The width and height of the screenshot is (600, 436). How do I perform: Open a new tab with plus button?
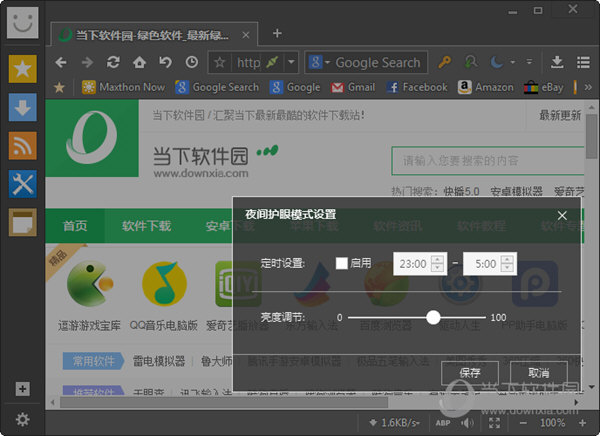(277, 34)
